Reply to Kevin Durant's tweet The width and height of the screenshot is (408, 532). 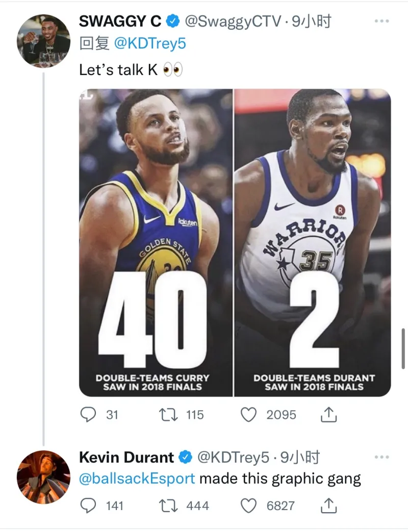89,505
